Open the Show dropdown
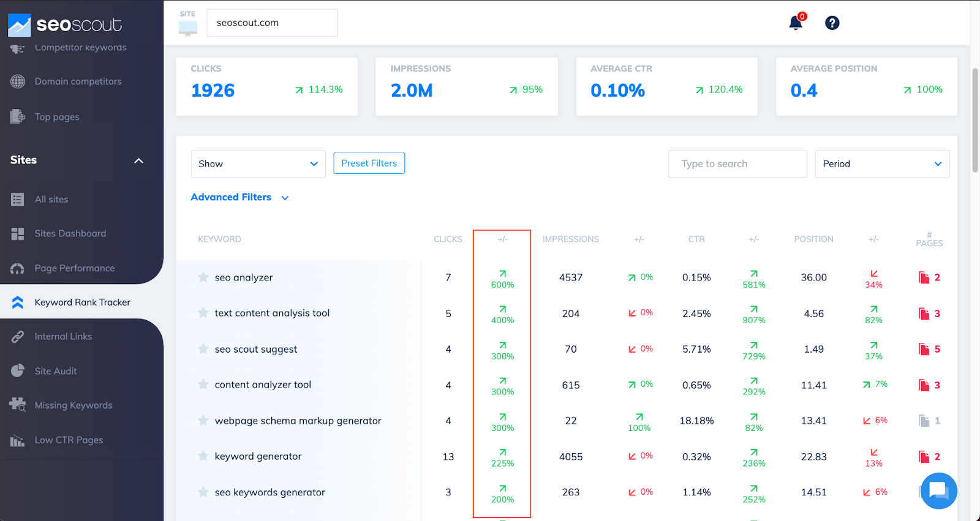980x521 pixels. (x=258, y=164)
